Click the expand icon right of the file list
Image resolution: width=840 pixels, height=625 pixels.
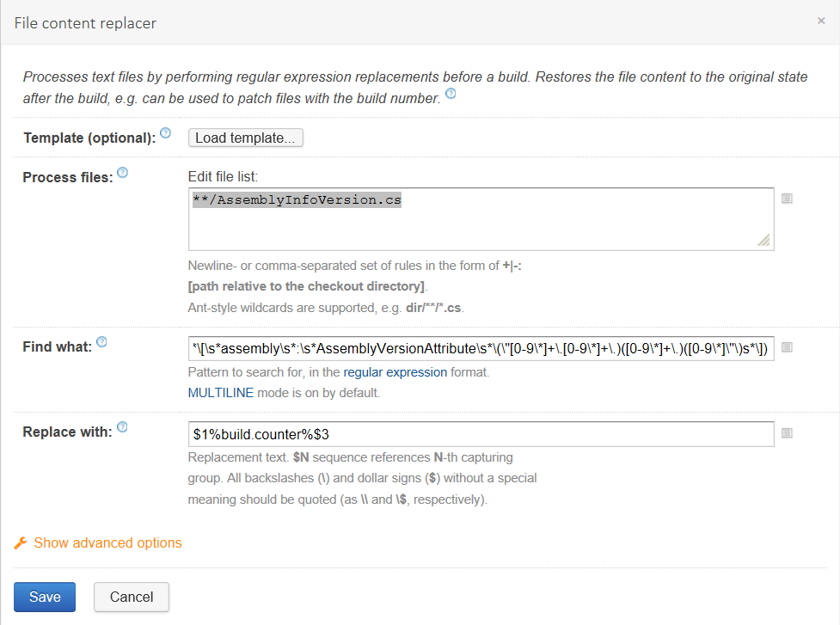pos(787,199)
